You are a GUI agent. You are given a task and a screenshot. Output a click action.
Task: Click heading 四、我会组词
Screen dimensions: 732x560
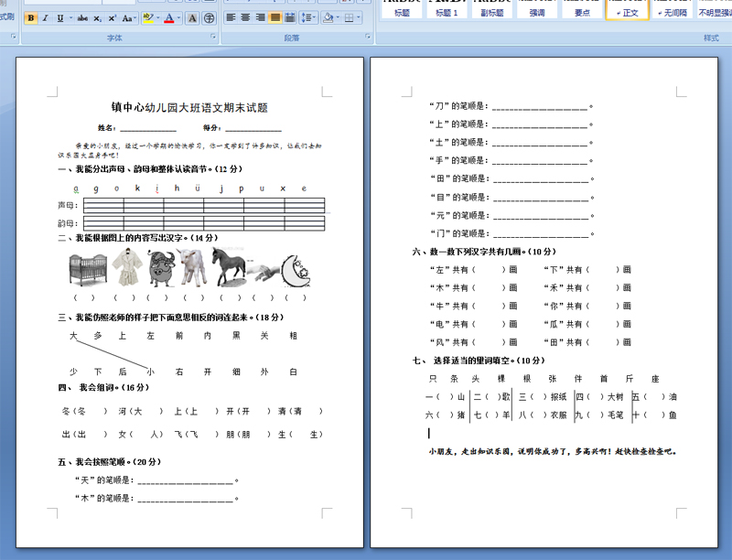(103, 388)
